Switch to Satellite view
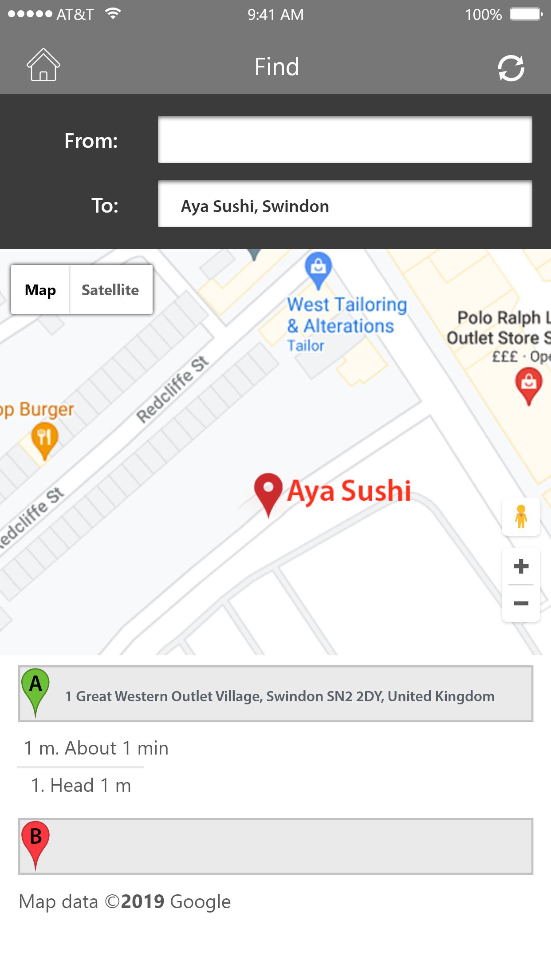 pos(110,290)
